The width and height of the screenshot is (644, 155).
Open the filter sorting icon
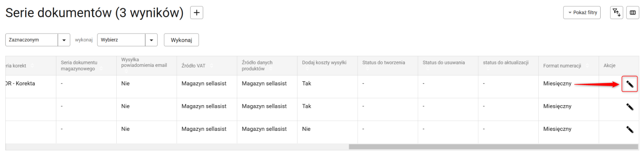pos(616,13)
